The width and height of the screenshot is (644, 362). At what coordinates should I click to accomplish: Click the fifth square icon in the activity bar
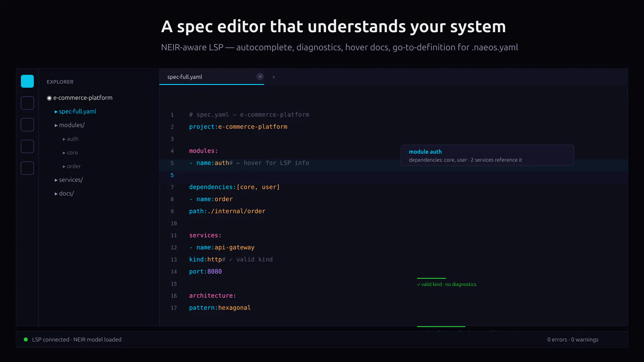(x=27, y=168)
